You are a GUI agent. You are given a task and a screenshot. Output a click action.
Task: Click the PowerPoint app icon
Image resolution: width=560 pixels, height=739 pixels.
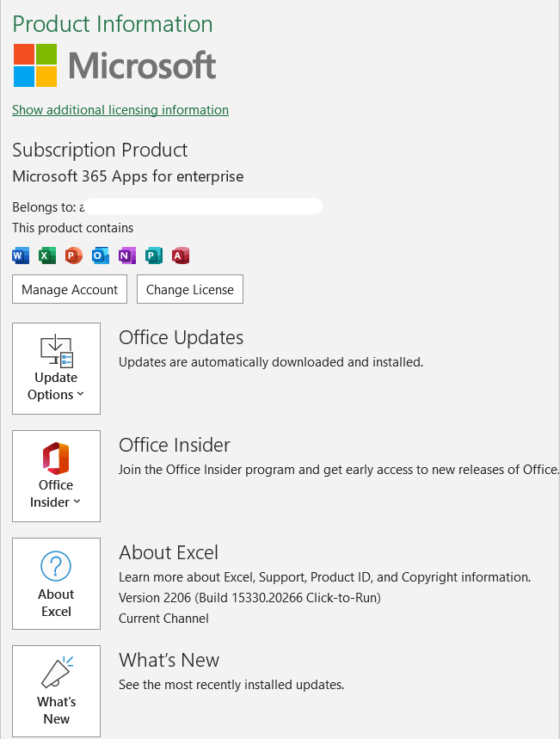[x=73, y=256]
